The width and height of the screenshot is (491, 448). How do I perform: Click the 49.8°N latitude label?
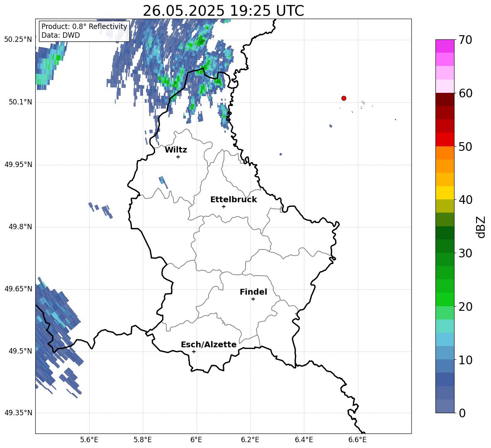[x=21, y=227]
